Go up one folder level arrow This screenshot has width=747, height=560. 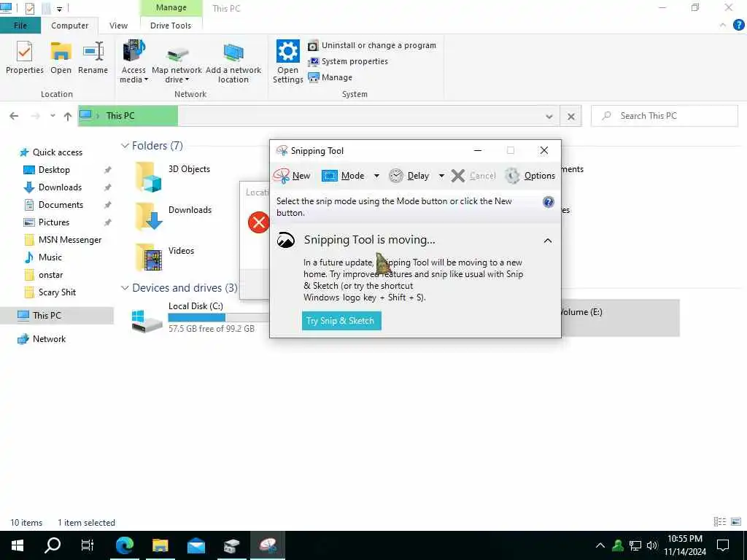(x=68, y=116)
